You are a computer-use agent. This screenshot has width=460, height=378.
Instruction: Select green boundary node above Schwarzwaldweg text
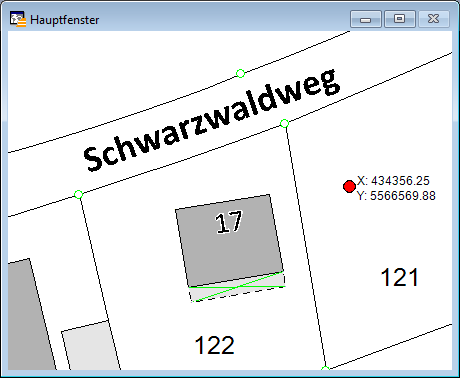click(240, 73)
